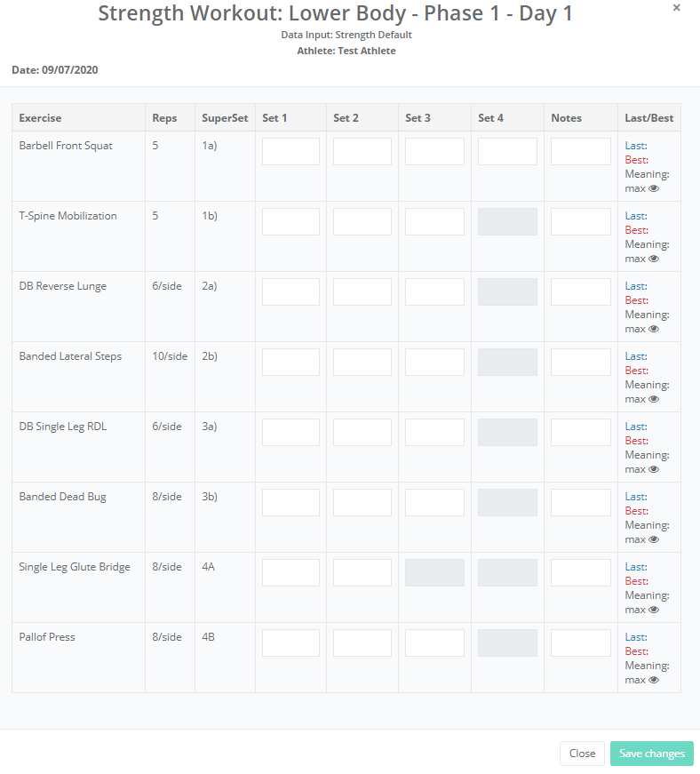Focus Set 2 input for DB Single Leg RDL
700x774 pixels.
(x=362, y=433)
